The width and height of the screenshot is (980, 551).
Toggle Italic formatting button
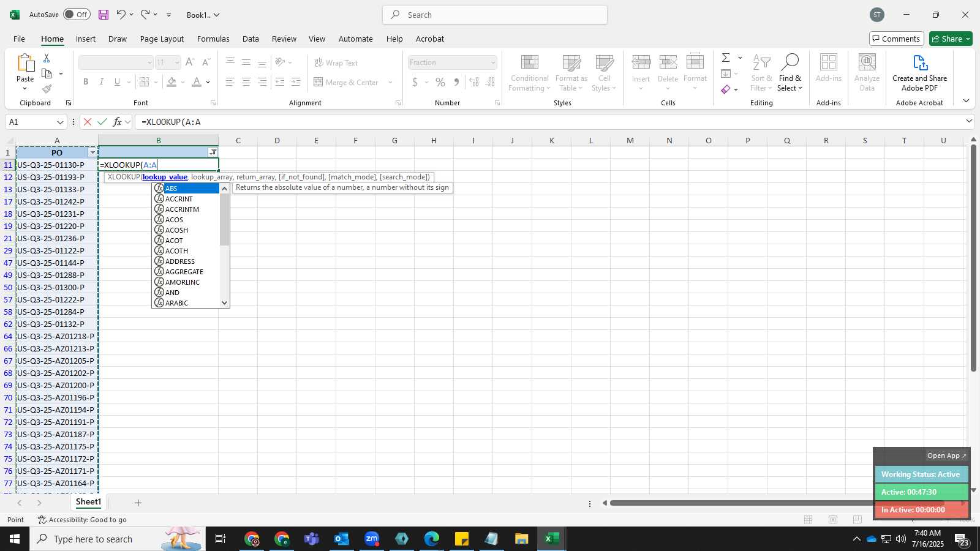(102, 82)
